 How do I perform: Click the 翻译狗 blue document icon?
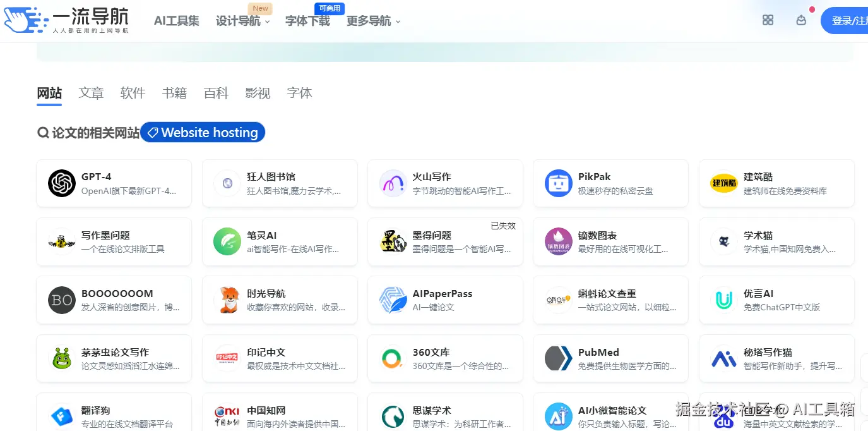62,417
